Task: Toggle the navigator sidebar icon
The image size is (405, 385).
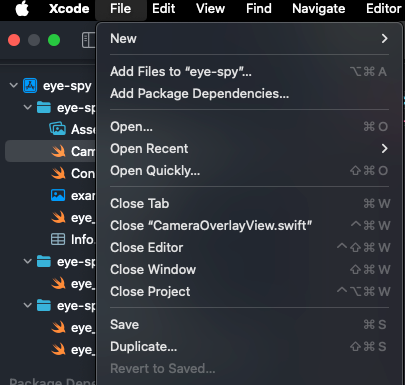Action: click(x=88, y=40)
